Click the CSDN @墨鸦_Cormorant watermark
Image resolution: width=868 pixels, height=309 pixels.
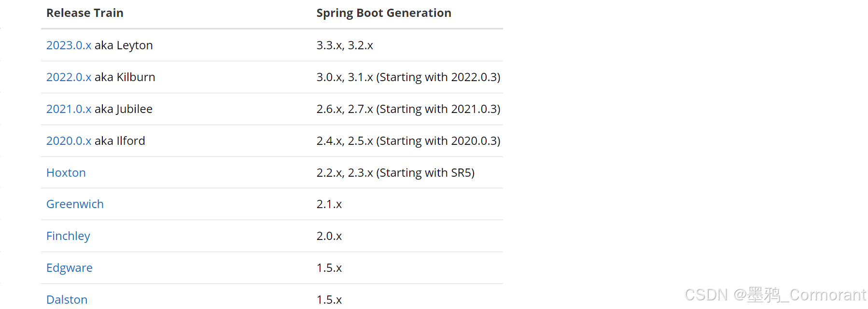click(x=775, y=295)
